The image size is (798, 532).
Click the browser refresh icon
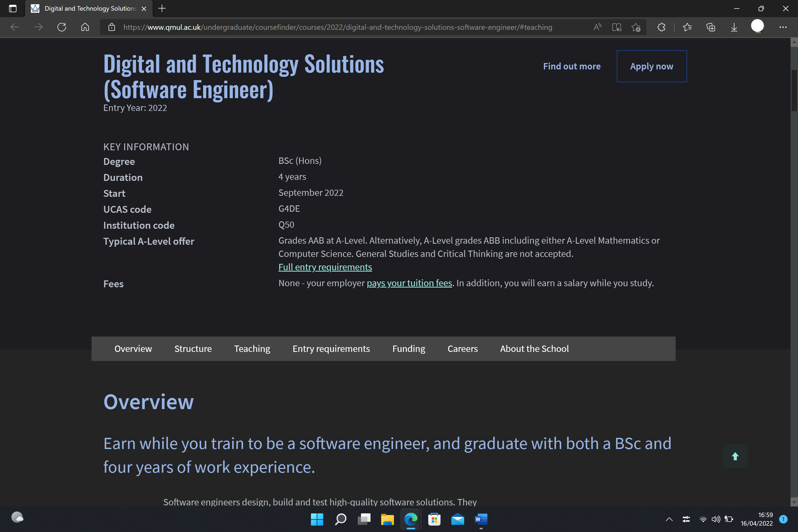click(61, 27)
